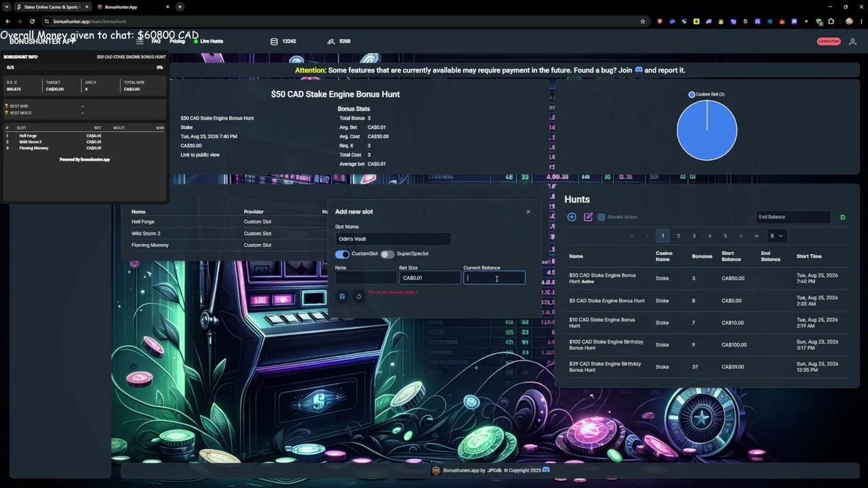The height and width of the screenshot is (488, 868).
Task: Open the browser tab search dropdown
Action: click(6, 7)
